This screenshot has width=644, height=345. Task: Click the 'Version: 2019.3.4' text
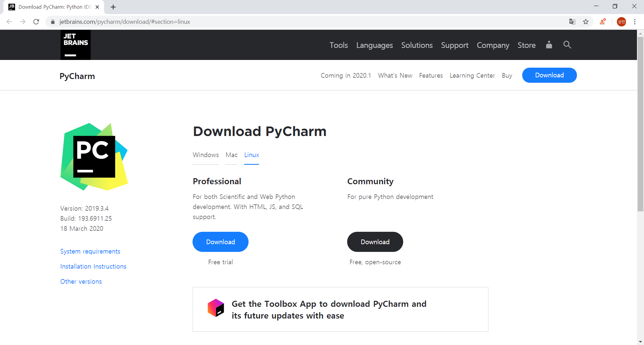point(85,208)
